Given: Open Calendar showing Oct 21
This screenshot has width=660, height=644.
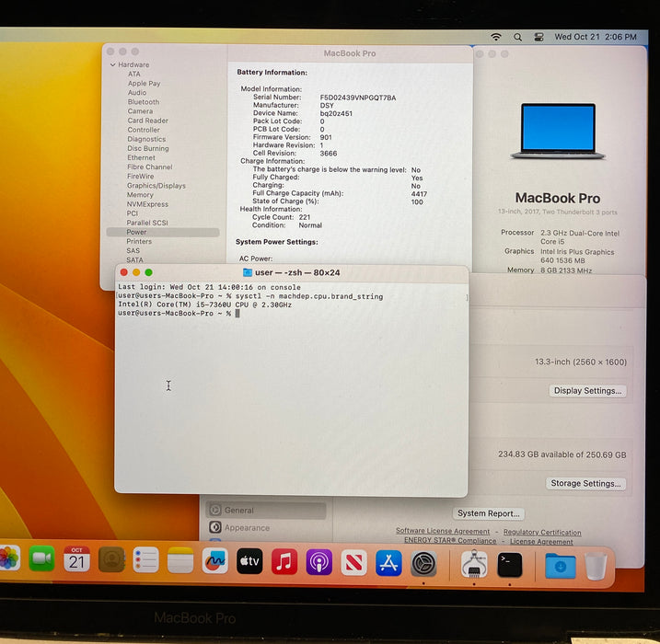Looking at the screenshot, I should (76, 559).
